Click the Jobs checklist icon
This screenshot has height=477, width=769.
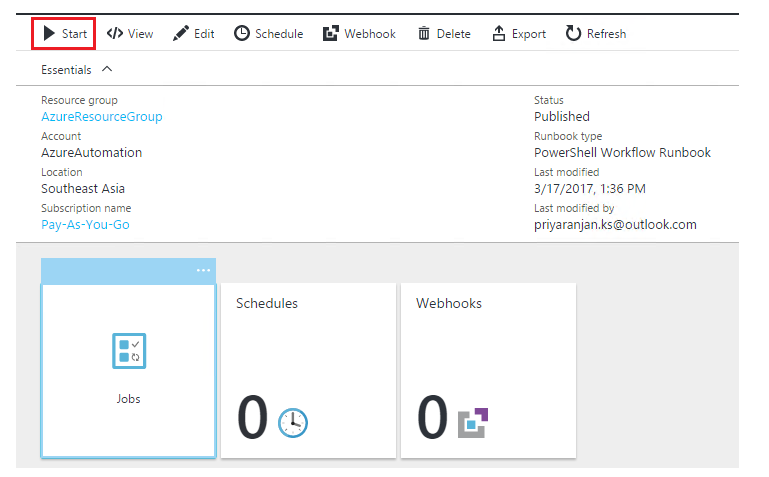[x=129, y=351]
